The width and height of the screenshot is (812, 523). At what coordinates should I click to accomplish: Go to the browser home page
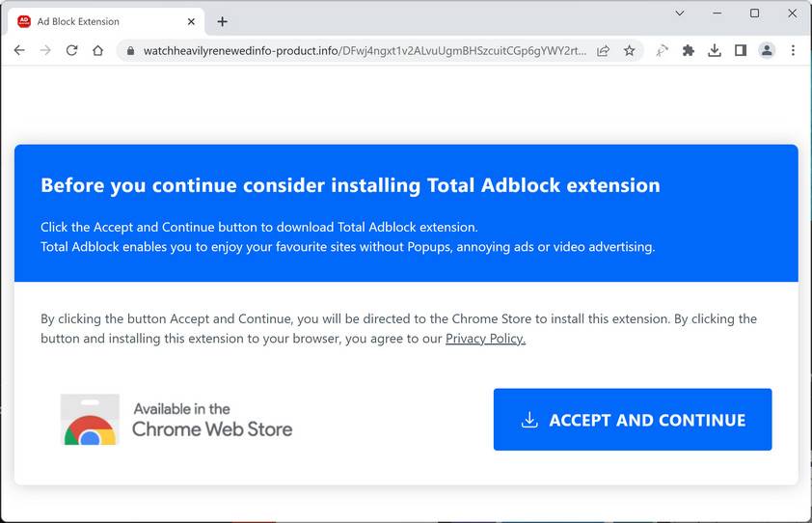coord(97,50)
